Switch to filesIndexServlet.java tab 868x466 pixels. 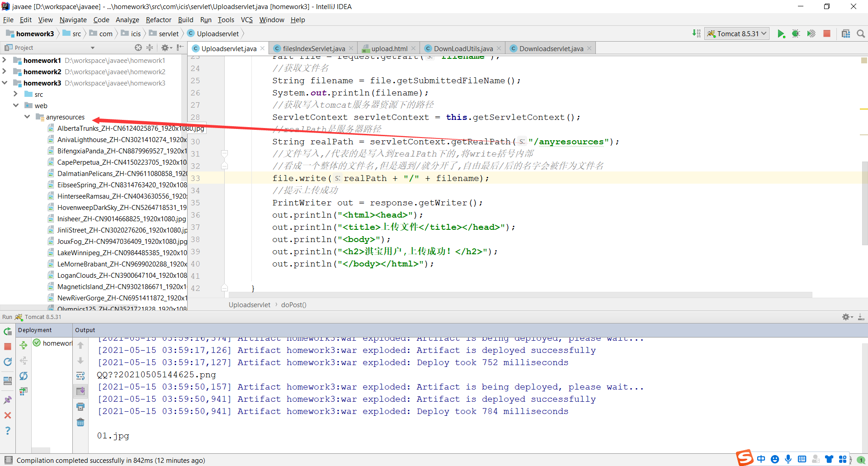click(x=314, y=48)
